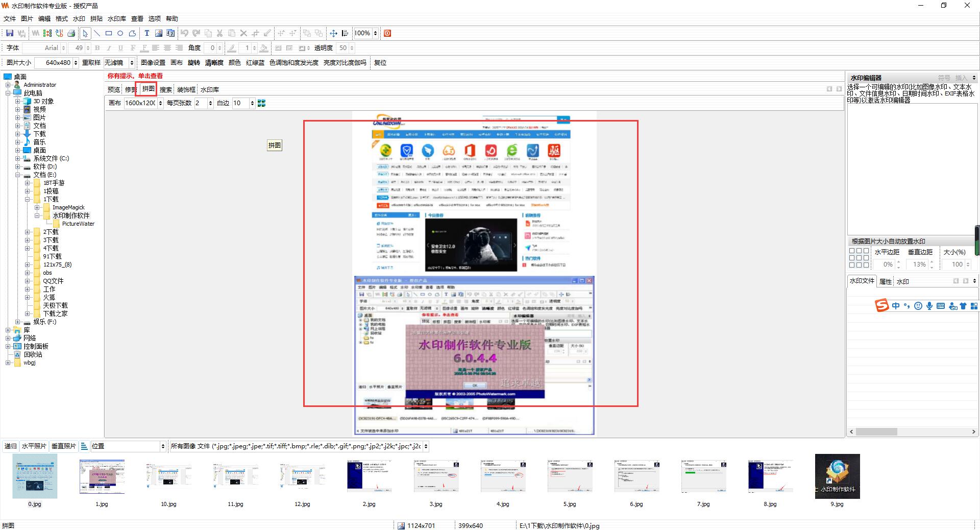Screen dimensions: 980x530
Task: Select the PictureWater folder in the tree
Action: click(x=78, y=224)
